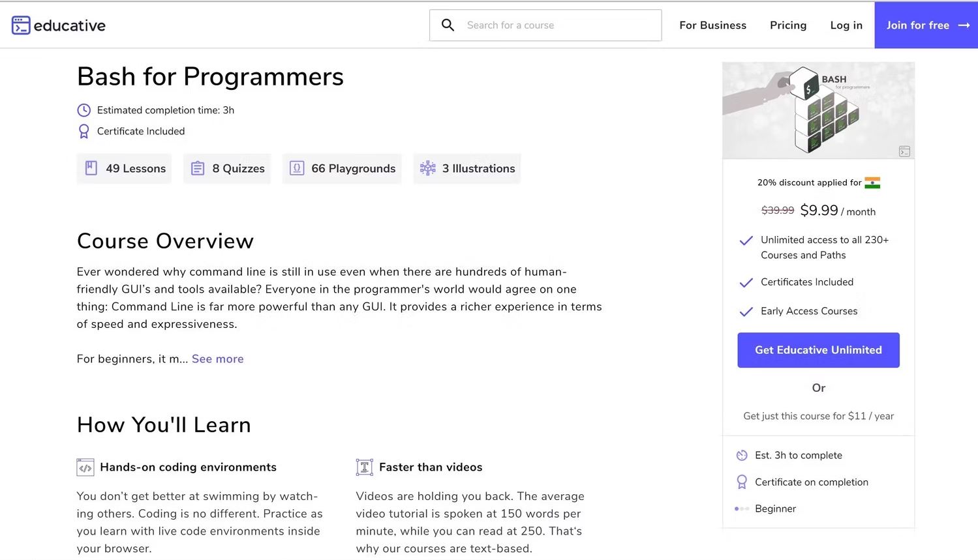Image resolution: width=978 pixels, height=560 pixels.
Task: Click the ribbon icon beside Certificate Included
Action: (84, 132)
